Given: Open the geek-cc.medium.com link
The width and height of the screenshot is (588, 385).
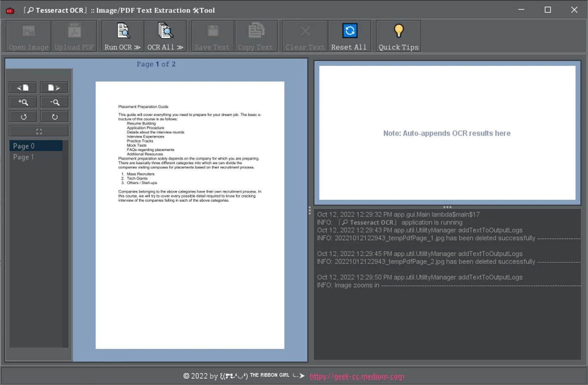Looking at the screenshot, I should 357,376.
